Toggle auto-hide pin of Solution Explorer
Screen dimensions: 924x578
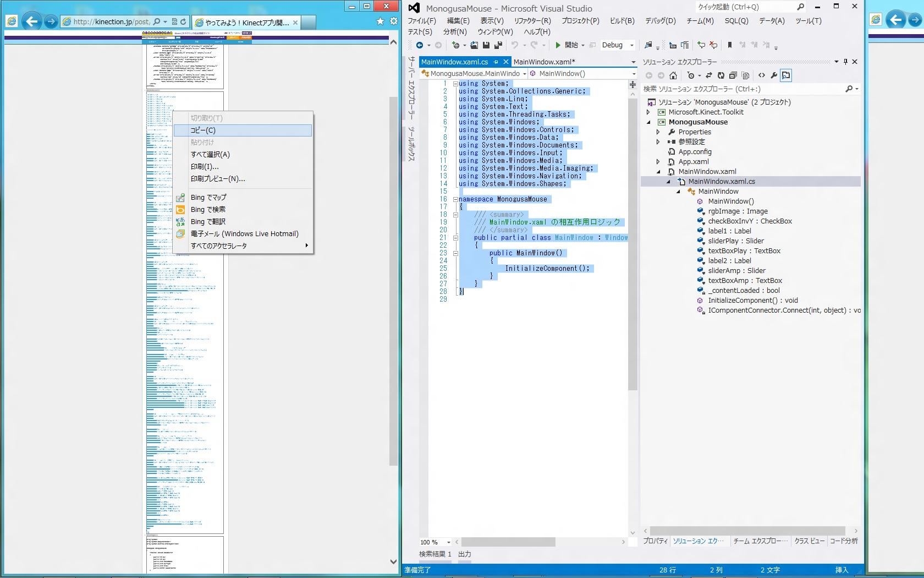[845, 62]
